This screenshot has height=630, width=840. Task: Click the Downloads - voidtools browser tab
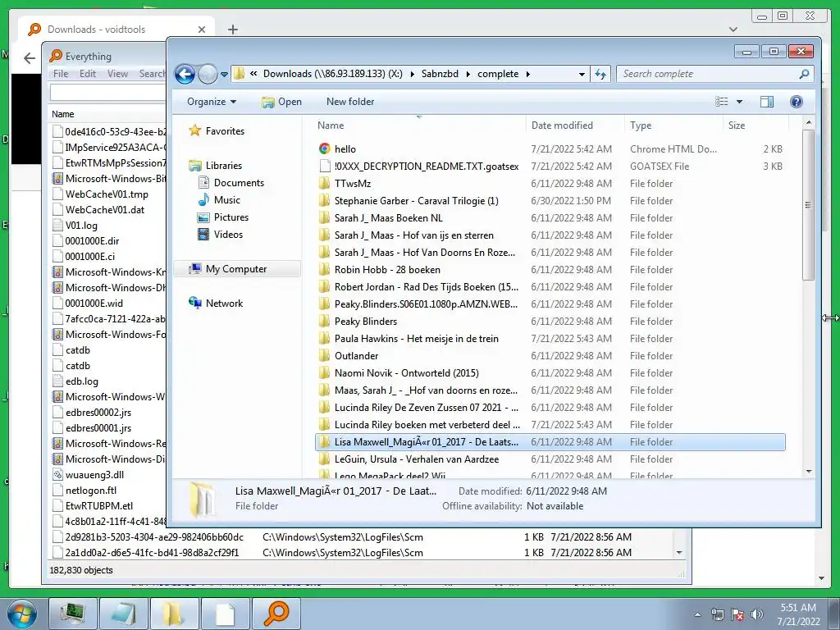pyautogui.click(x=116, y=29)
